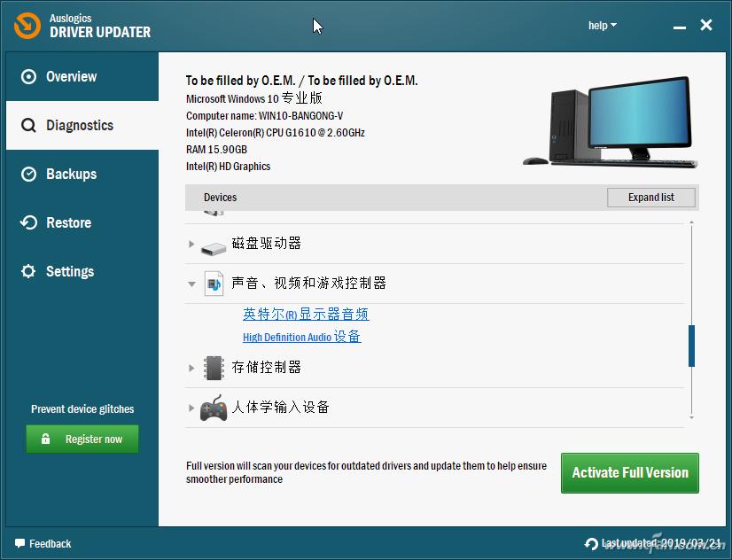This screenshot has width=732, height=560.
Task: Click the Settings gear icon
Action: 27,271
